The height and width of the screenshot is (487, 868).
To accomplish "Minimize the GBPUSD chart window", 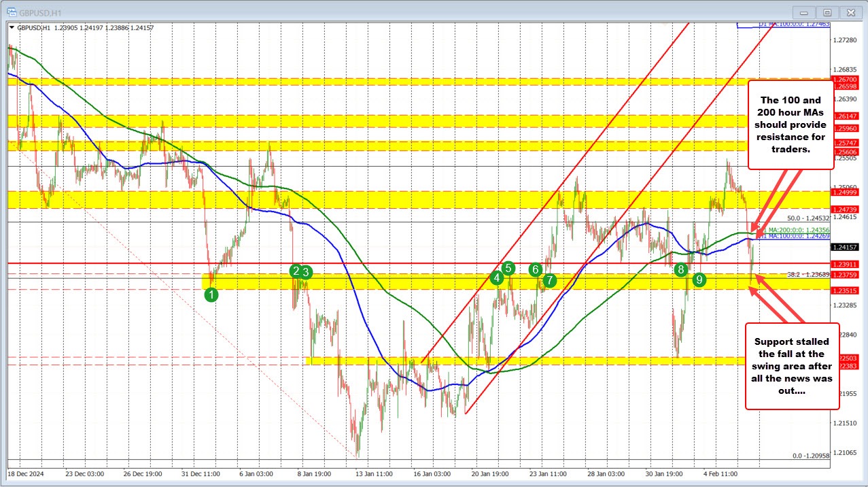I will tap(803, 12).
